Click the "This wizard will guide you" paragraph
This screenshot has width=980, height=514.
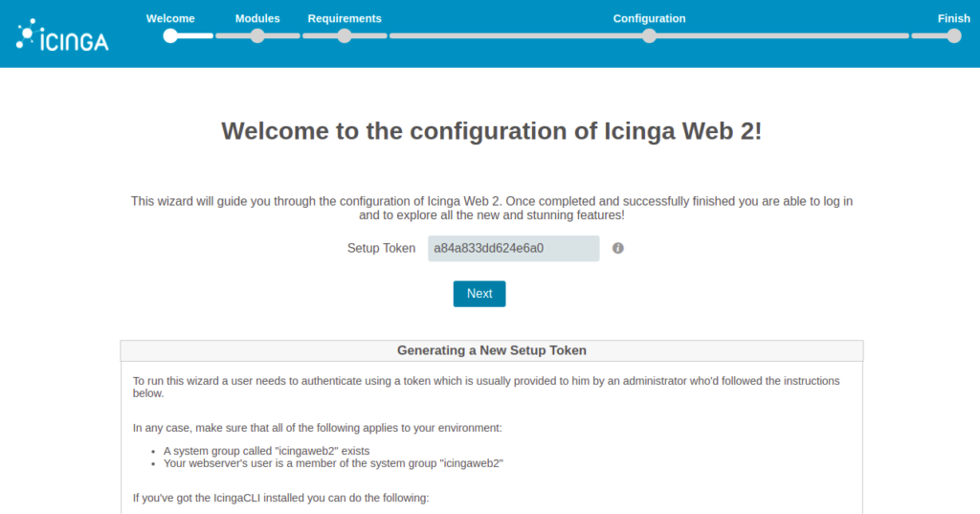tap(492, 209)
